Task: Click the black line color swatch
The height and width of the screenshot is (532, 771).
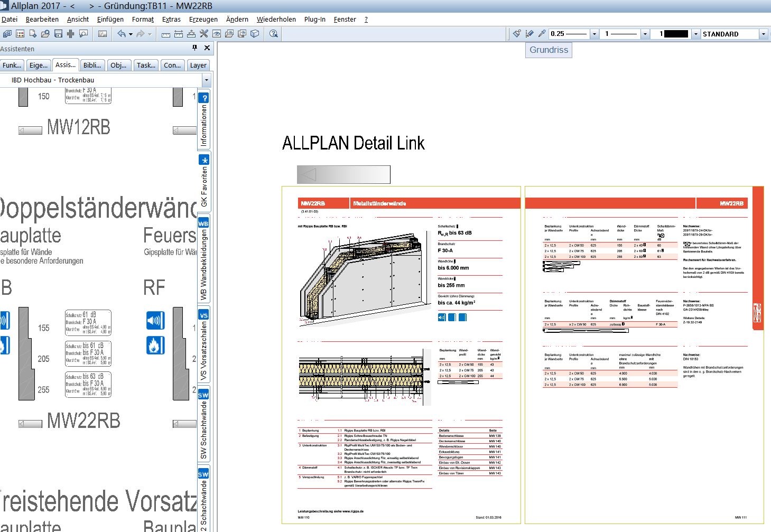Action: 676,34
